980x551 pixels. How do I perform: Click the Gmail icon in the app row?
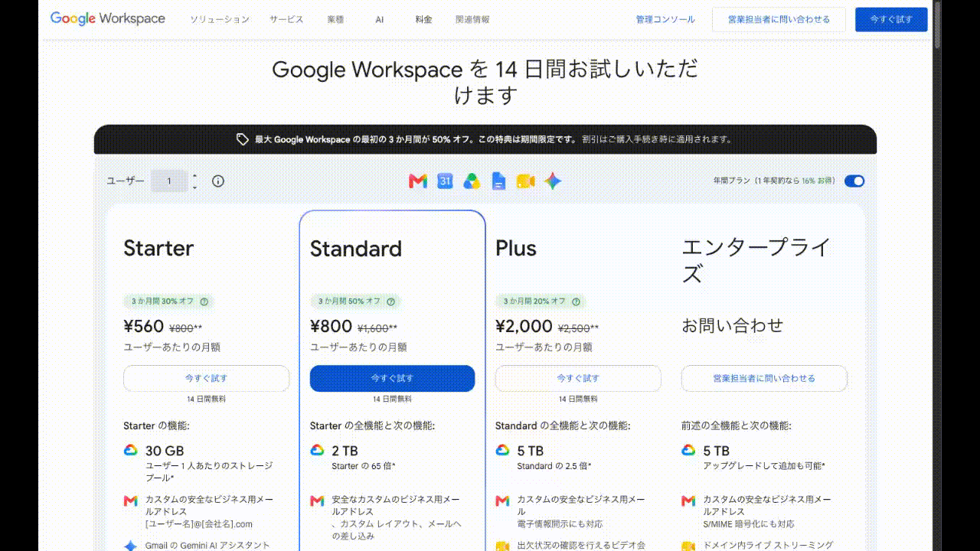point(417,181)
